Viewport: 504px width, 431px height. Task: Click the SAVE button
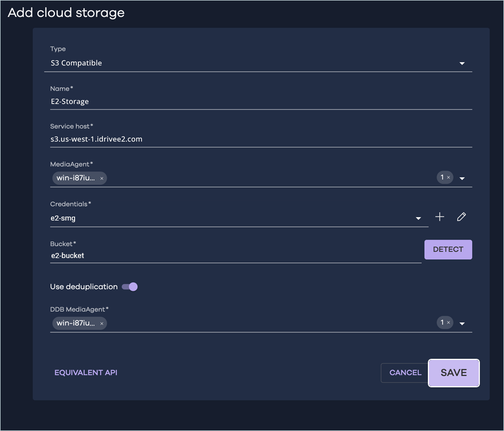coord(454,373)
